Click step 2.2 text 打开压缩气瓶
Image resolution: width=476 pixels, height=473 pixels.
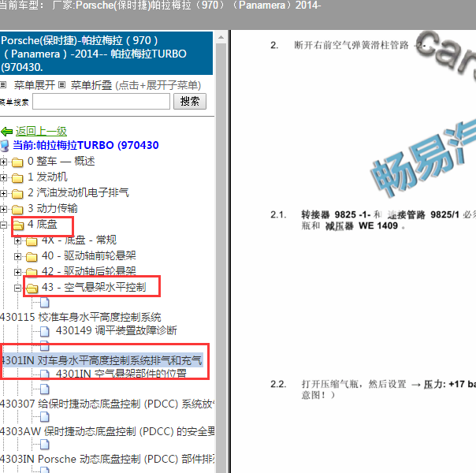tap(330, 384)
